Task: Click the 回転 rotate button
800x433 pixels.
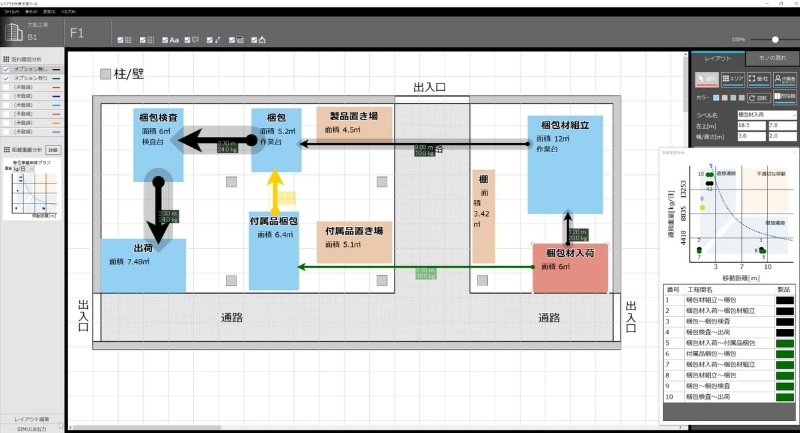Action: (x=759, y=98)
